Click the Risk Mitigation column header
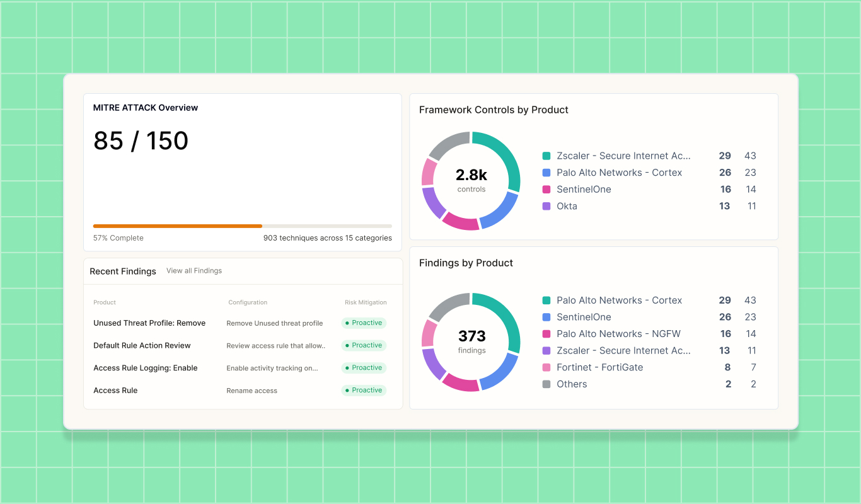Screen dimensions: 861x504 (x=366, y=302)
